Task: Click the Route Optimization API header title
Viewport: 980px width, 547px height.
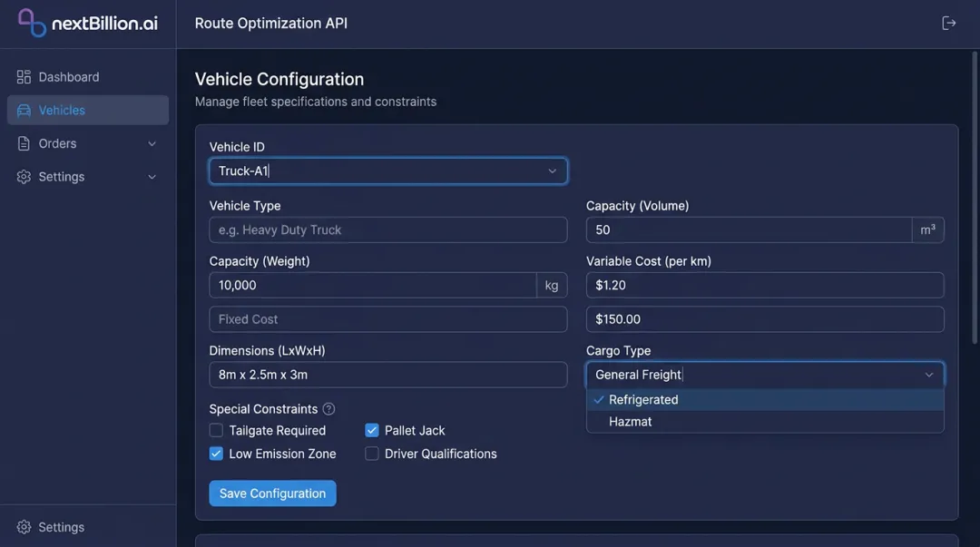Action: (271, 23)
